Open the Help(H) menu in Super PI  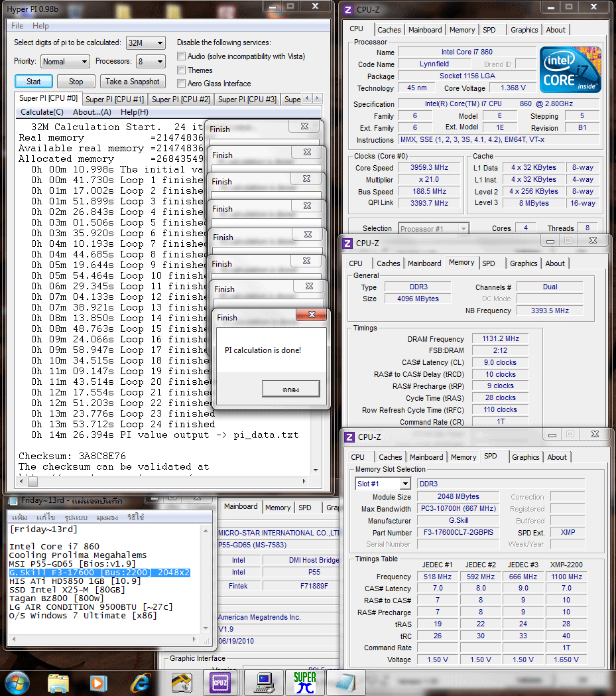[x=135, y=112]
